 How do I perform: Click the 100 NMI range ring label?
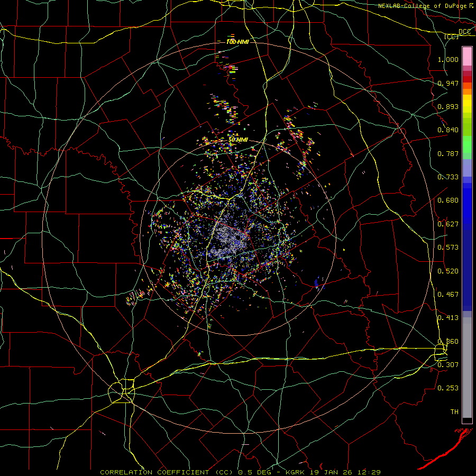237,42
